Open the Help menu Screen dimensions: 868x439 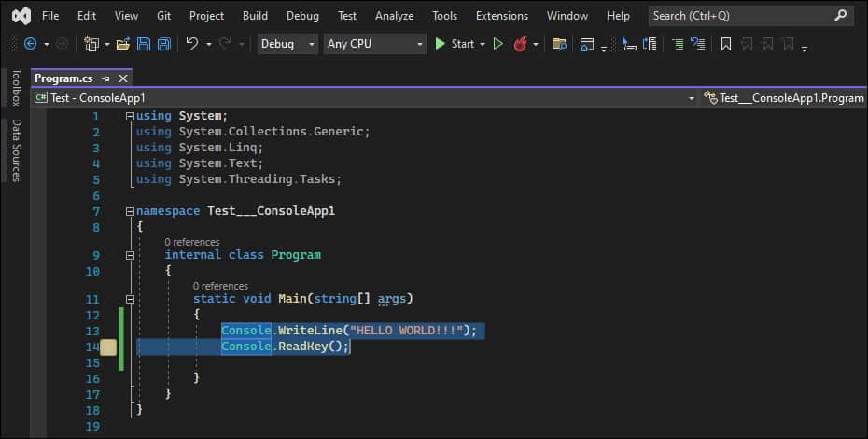618,16
